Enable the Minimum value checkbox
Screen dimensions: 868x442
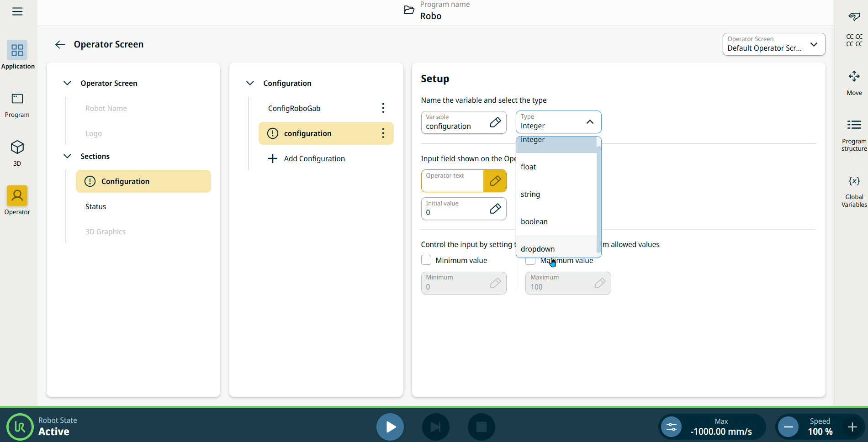coord(426,260)
